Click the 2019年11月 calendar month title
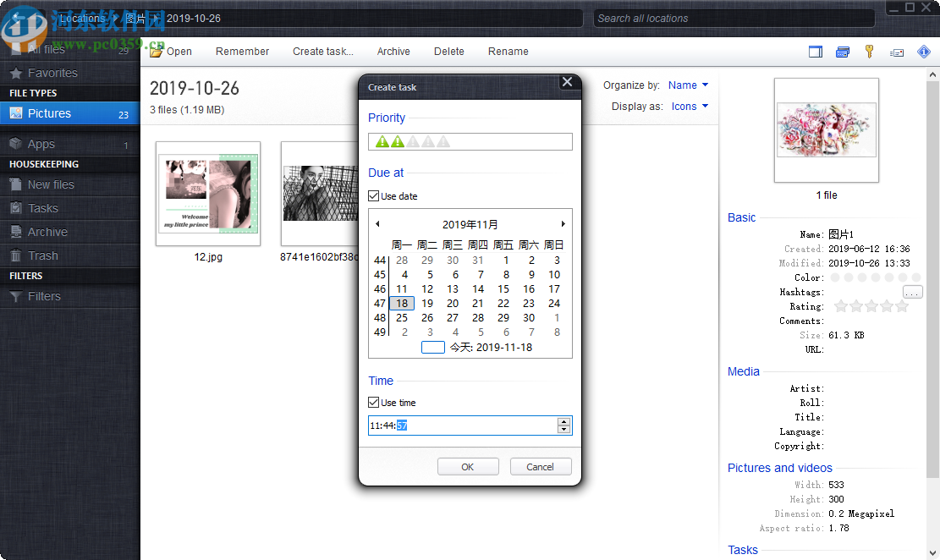 (470, 224)
